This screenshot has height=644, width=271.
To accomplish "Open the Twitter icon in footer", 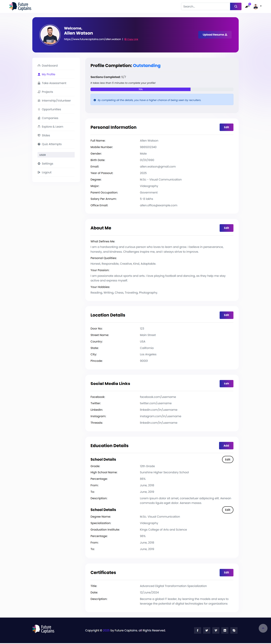I will click(x=206, y=630).
